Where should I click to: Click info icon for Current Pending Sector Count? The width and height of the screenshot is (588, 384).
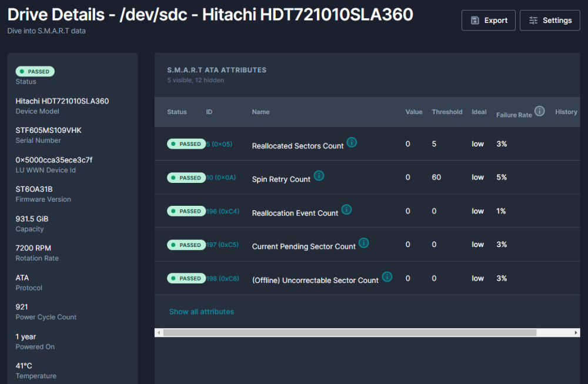point(364,243)
